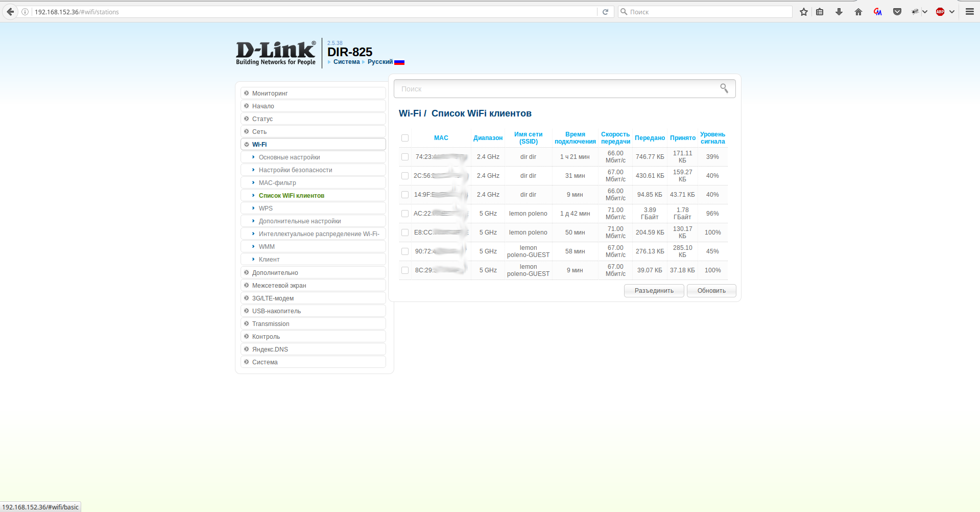Open the Клиент submenu item
Screen dimensions: 980x512
(313, 259)
